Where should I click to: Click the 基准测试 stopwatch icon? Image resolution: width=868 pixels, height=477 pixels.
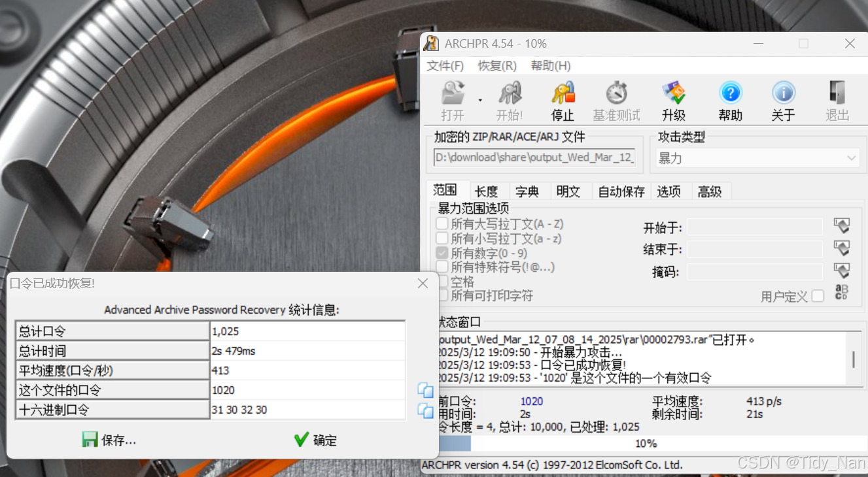[x=616, y=93]
